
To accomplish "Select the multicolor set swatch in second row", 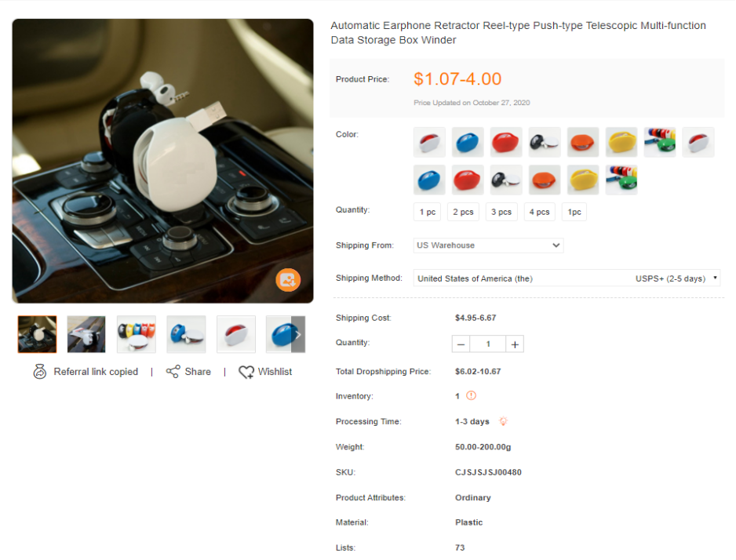I will click(x=621, y=180).
